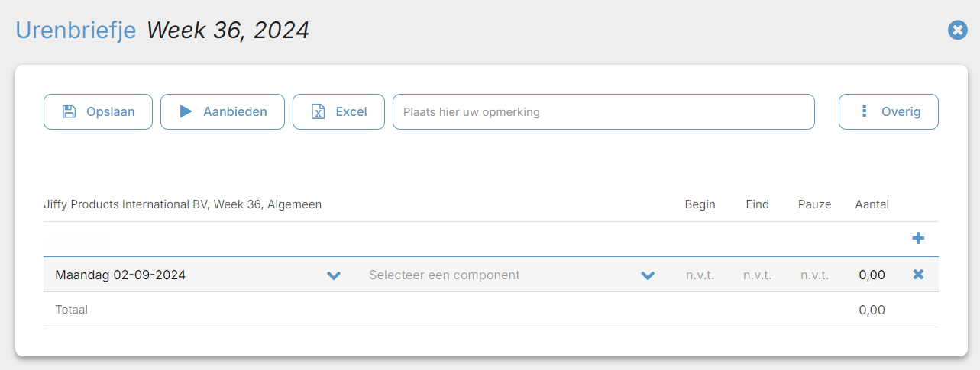Image resolution: width=980 pixels, height=370 pixels.
Task: Open the 'Selecteer een component' dropdown
Action: tap(510, 275)
